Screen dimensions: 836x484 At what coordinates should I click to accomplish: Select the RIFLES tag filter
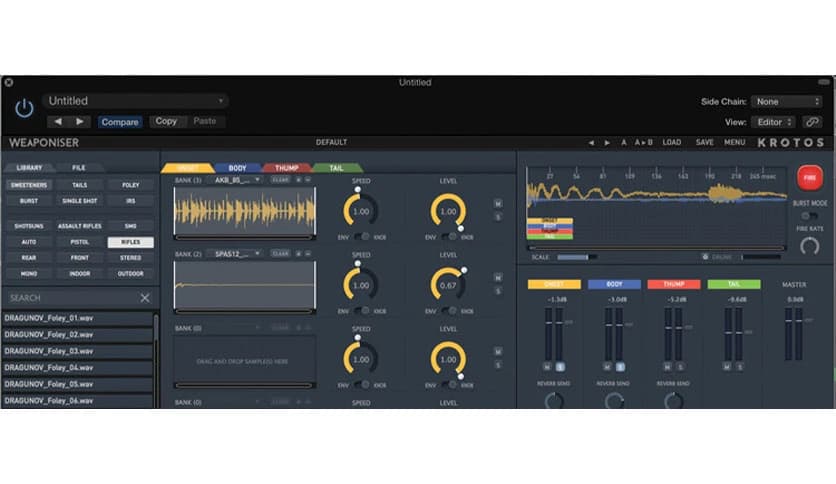point(131,242)
